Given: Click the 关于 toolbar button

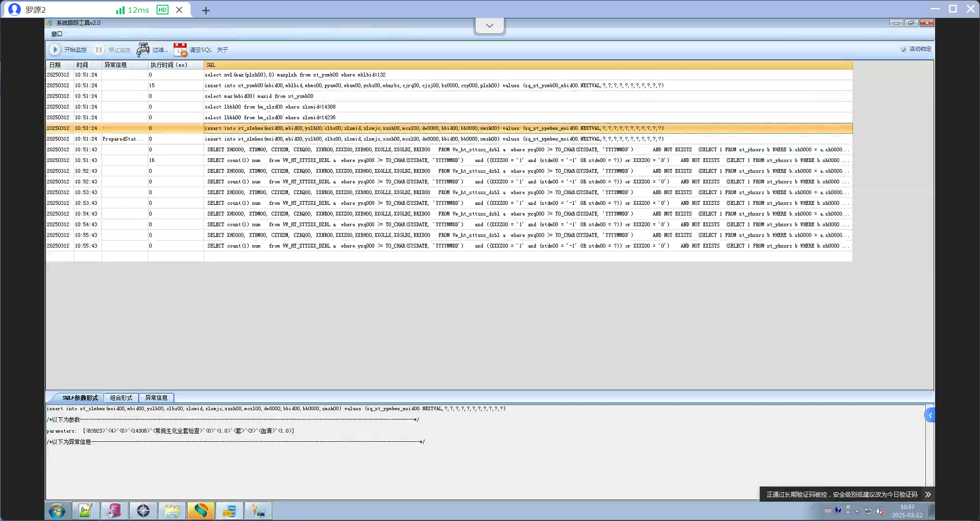Looking at the screenshot, I should coord(223,50).
